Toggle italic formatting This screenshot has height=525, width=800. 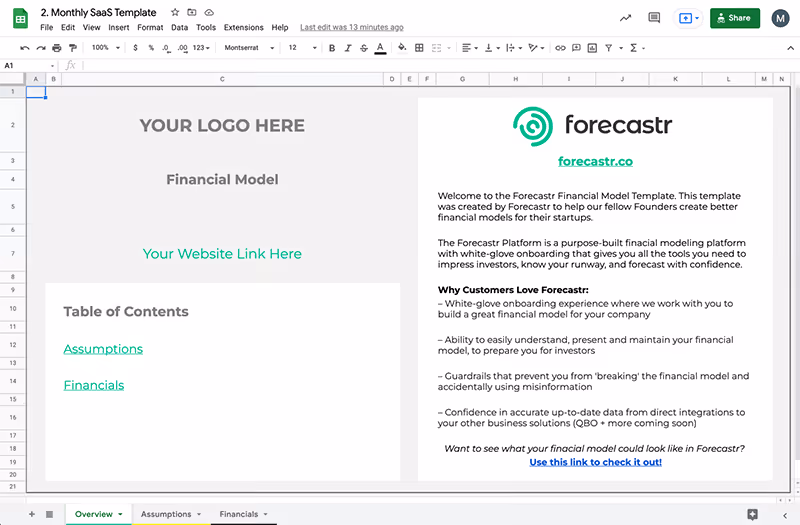click(x=348, y=48)
